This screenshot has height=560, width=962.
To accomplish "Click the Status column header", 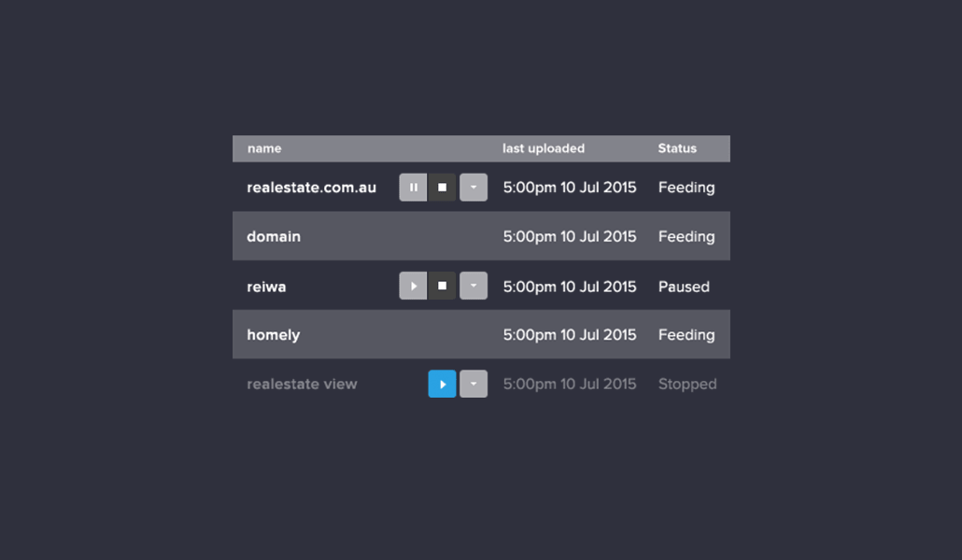I will click(677, 148).
